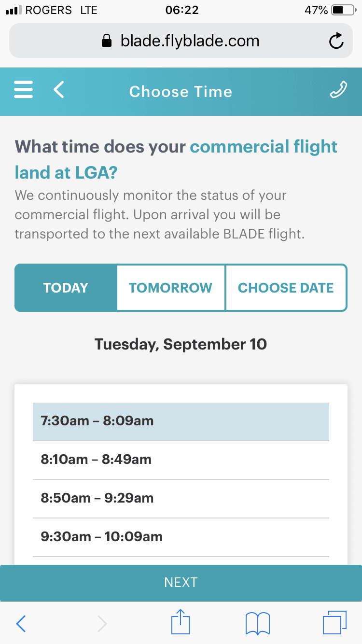This screenshot has width=362, height=644.
Task: Tap Safari's back navigation arrow
Action: coord(21,624)
